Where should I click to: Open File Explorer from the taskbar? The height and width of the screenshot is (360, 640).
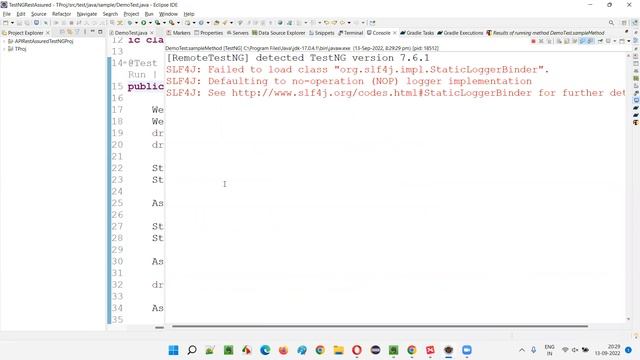(x=338, y=350)
